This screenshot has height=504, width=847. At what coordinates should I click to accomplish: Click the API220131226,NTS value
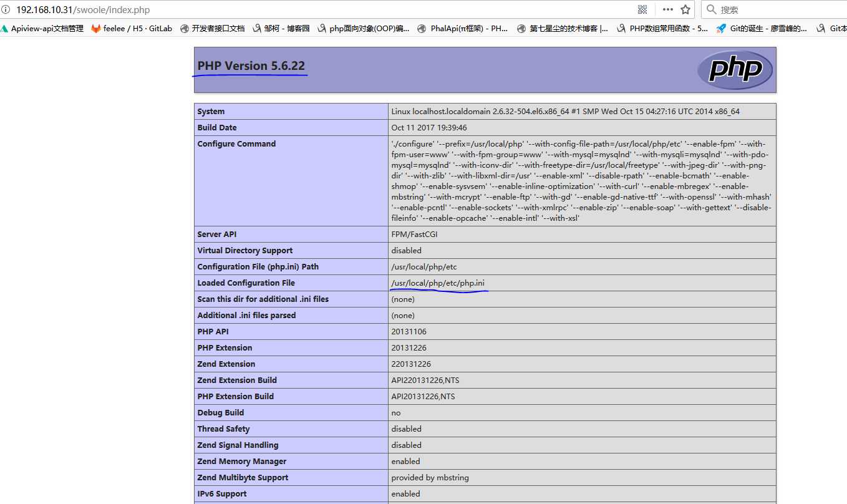[425, 380]
